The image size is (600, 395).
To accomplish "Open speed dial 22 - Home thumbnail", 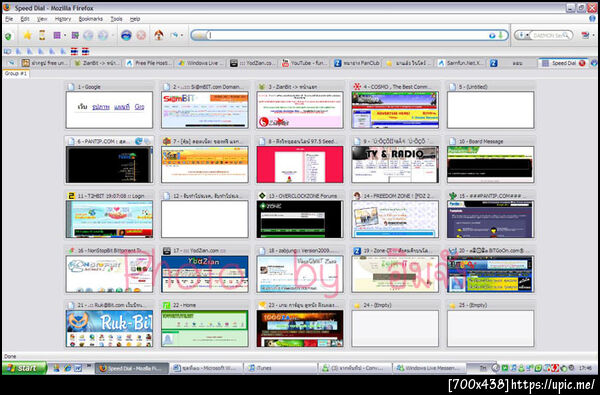I will [x=205, y=328].
